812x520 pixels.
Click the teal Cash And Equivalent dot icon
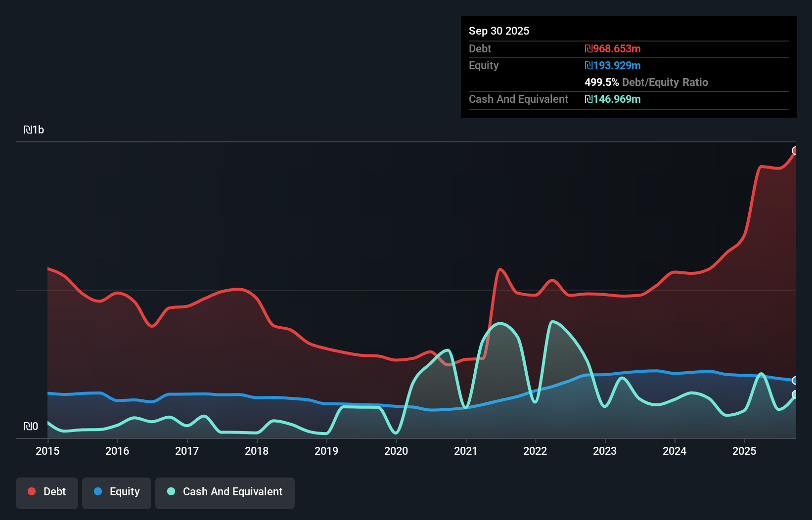pyautogui.click(x=171, y=491)
